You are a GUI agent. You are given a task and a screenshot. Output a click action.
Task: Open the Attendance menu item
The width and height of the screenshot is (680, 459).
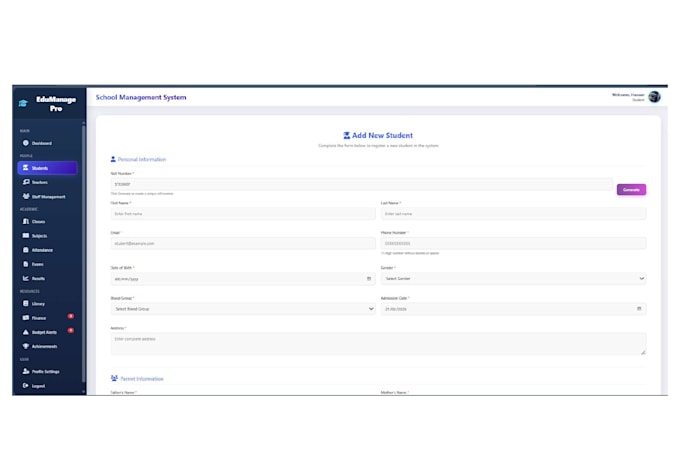[48, 250]
